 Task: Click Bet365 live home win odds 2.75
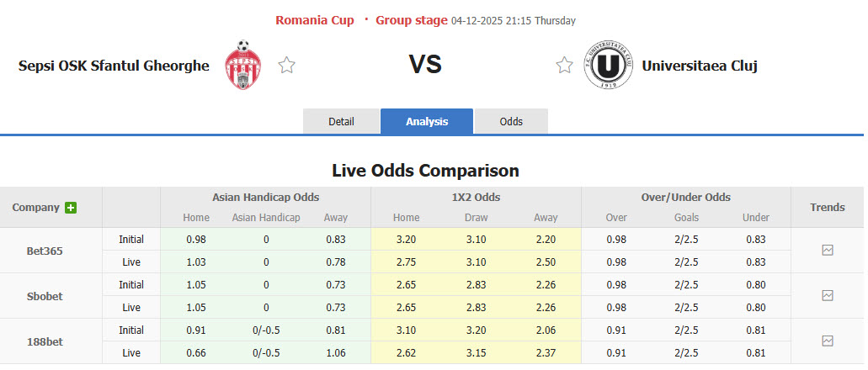[x=406, y=262]
